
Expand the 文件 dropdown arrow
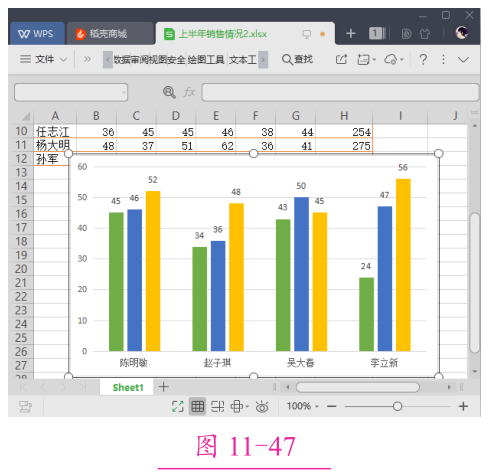coord(63,60)
